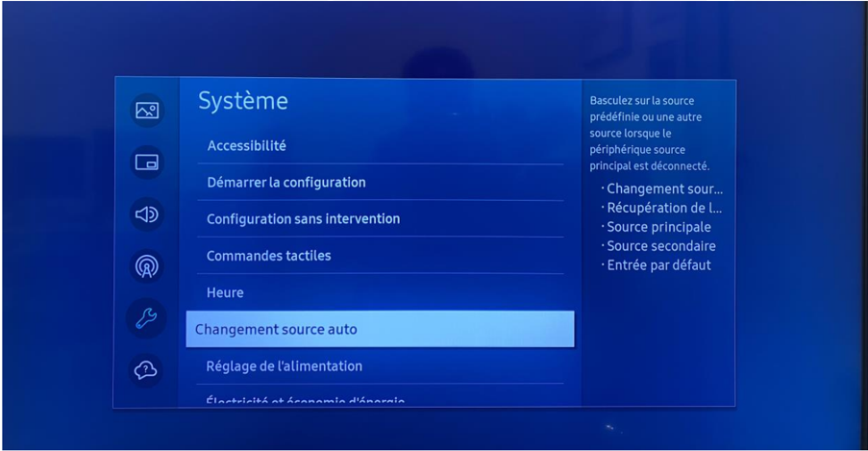Select the Heure menu item
The image size is (868, 451).
coord(381,292)
